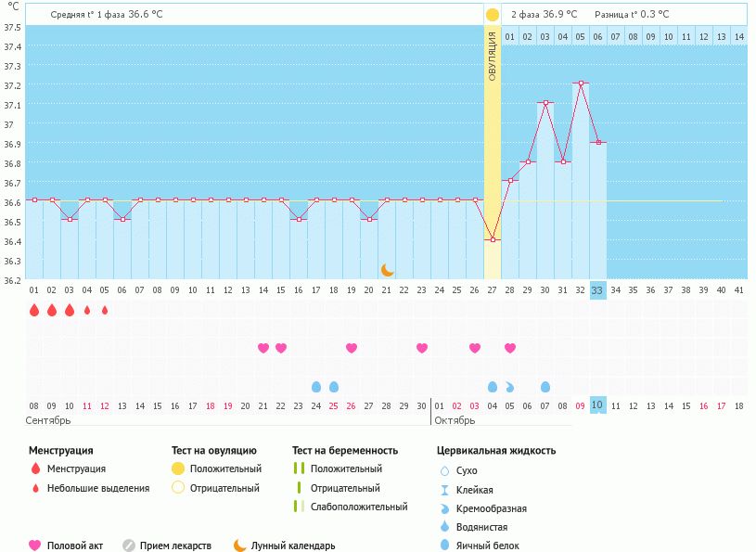Click the blue cervical fluid drop under day 30
This screenshot has height=552, width=756.
point(545,386)
